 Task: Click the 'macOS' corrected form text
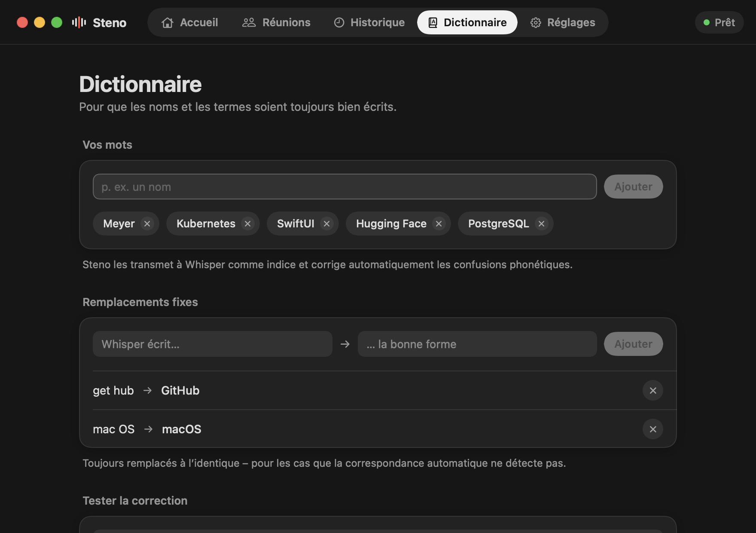pos(182,429)
